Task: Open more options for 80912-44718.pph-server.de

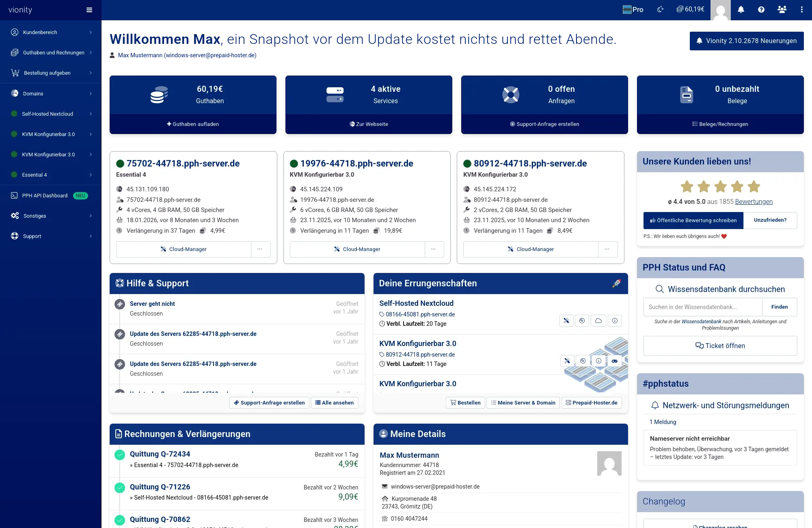Action: pos(607,249)
